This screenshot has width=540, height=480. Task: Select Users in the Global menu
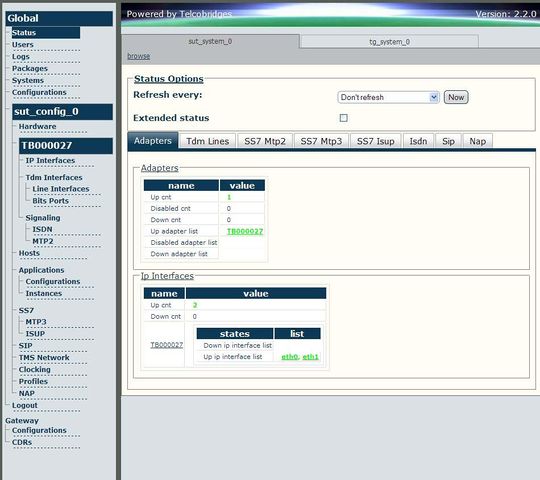23,45
